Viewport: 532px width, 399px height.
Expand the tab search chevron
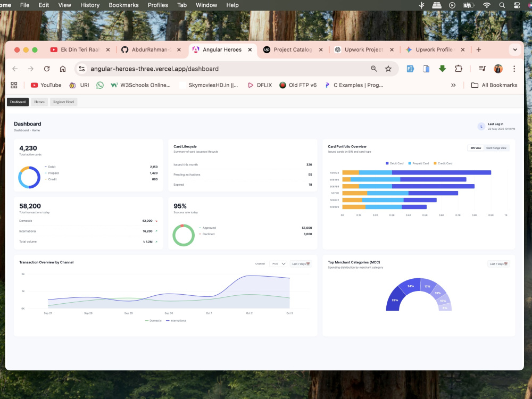click(515, 50)
